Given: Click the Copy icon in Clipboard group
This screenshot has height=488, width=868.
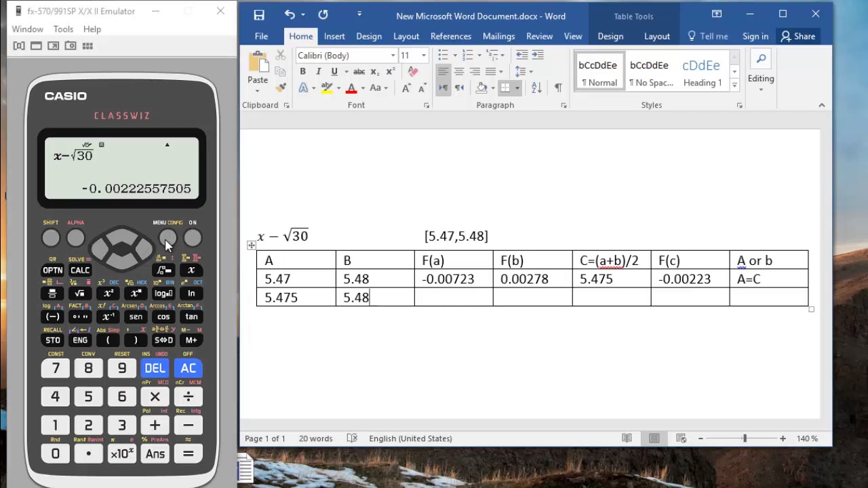Looking at the screenshot, I should (281, 72).
